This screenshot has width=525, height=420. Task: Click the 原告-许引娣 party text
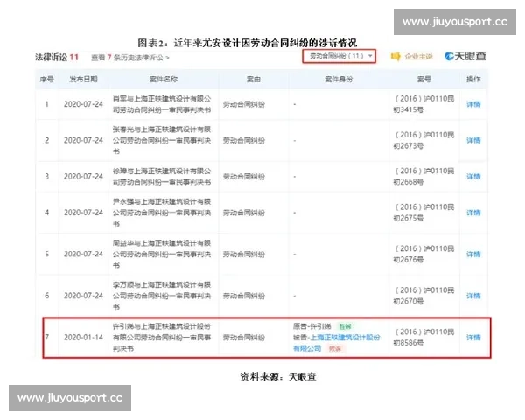(312, 326)
